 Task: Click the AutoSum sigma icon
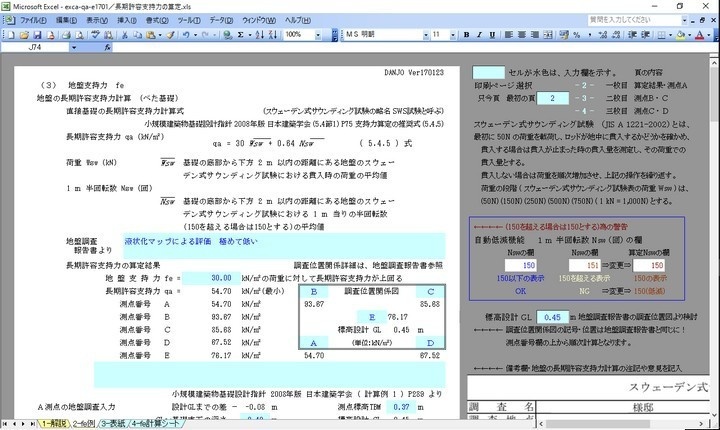pyautogui.click(x=241, y=35)
